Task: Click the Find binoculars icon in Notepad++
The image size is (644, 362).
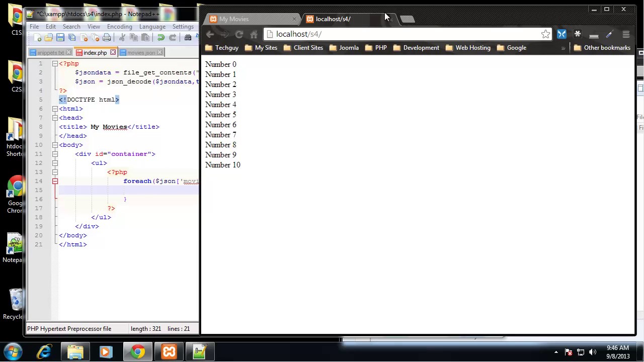Action: point(188,38)
